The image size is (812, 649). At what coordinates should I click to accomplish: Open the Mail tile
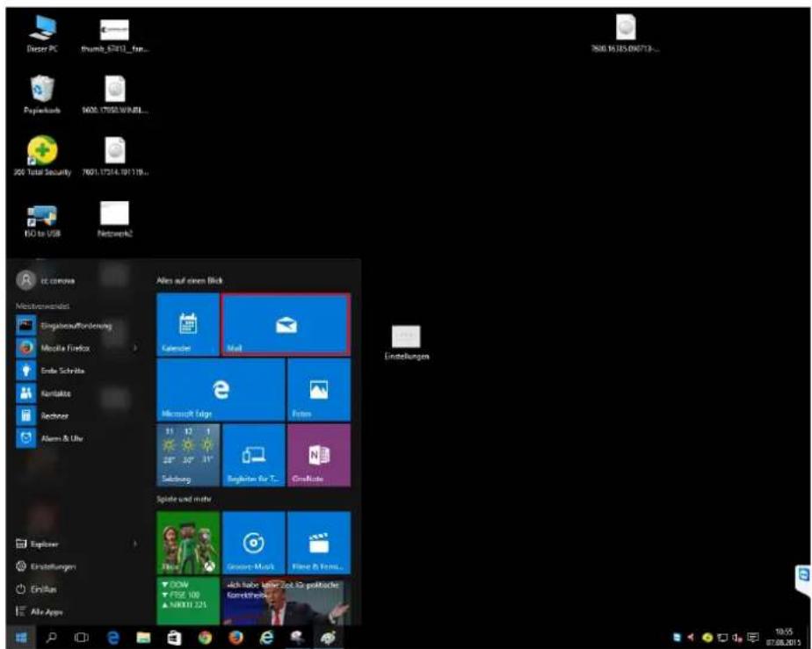[x=286, y=325]
